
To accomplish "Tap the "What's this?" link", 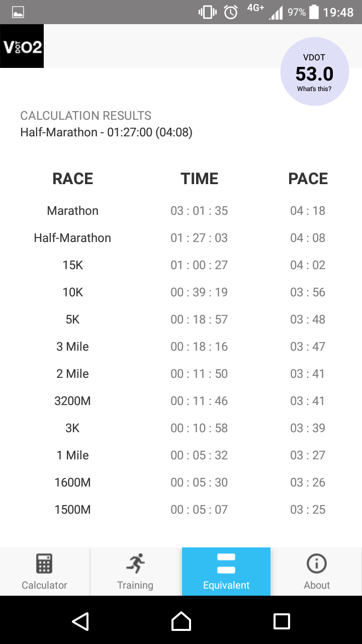I will click(x=314, y=89).
